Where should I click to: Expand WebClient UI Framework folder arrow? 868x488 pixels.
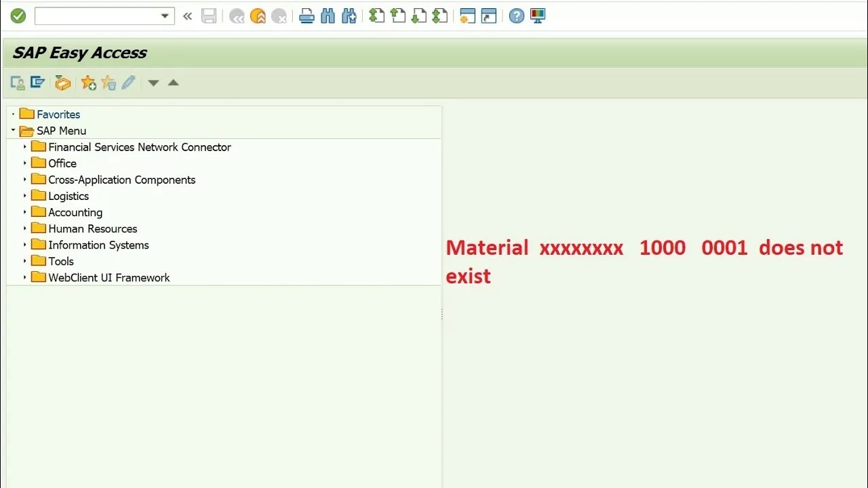tap(25, 277)
